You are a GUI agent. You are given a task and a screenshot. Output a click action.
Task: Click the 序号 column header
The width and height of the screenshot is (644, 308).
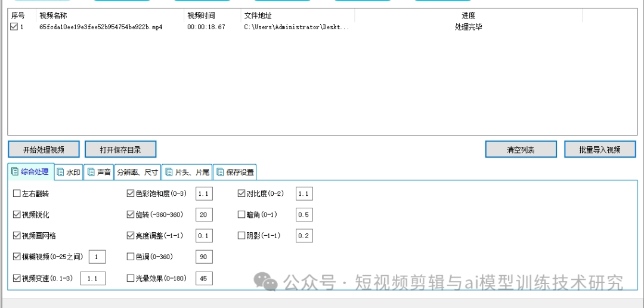[x=22, y=16]
